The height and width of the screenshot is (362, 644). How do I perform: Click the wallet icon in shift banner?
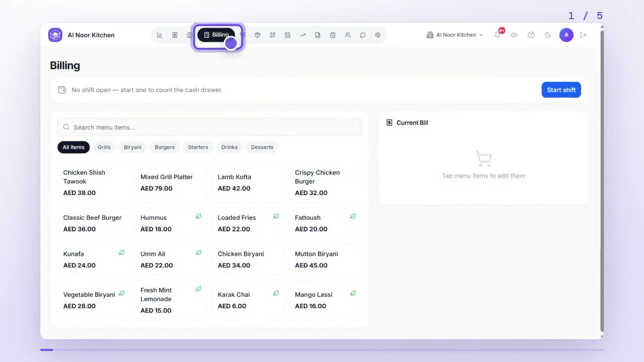(x=62, y=90)
